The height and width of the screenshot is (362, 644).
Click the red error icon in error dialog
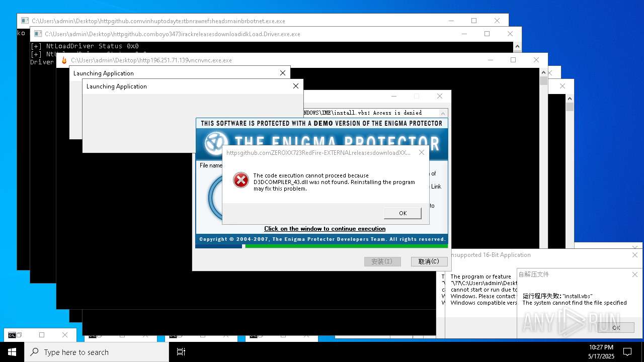pos(241,179)
